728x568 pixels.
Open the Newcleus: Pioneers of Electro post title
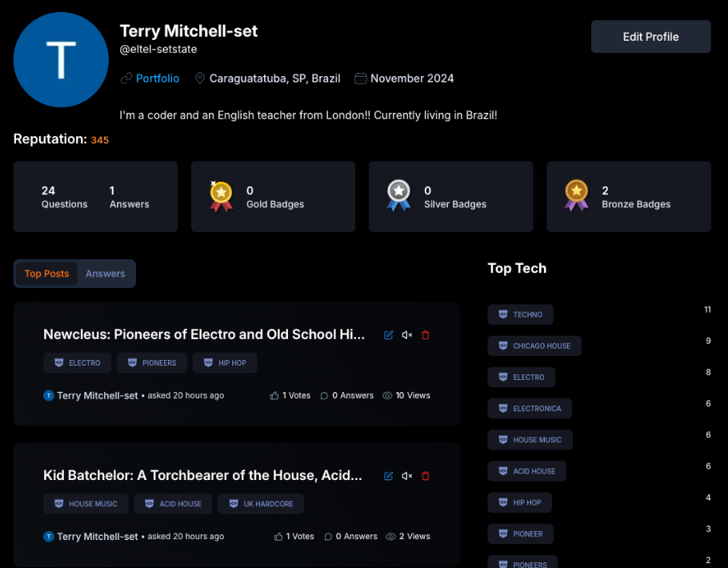pos(204,334)
